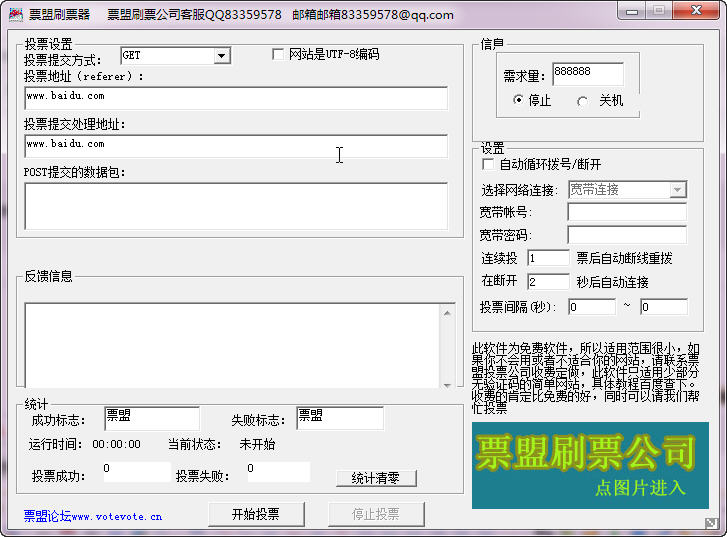Screen dimensions: 727x537
Task: Focus the 投票提交处理地址 input field
Action: point(236,145)
